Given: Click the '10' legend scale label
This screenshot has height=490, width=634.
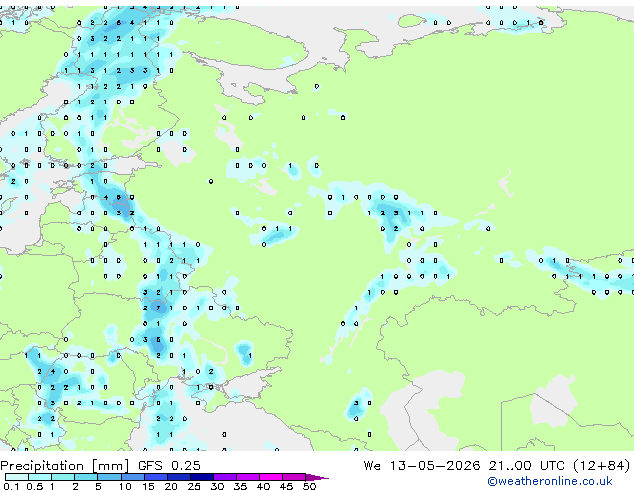Looking at the screenshot, I should coord(125,486).
